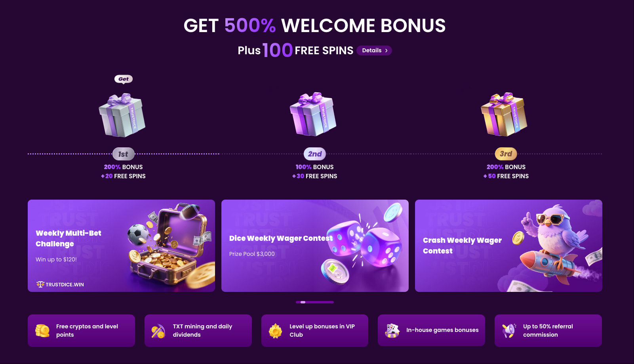Click the 2nd deposit purple gift box

(313, 114)
